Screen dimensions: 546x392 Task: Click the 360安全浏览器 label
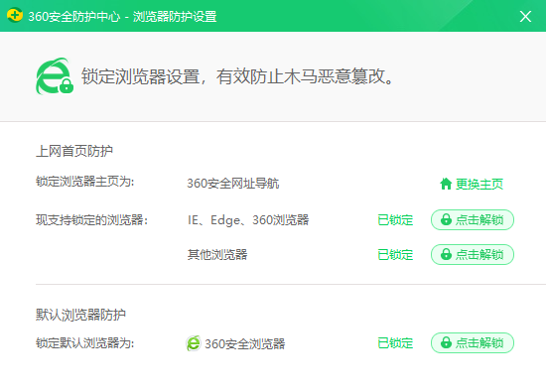click(x=245, y=344)
